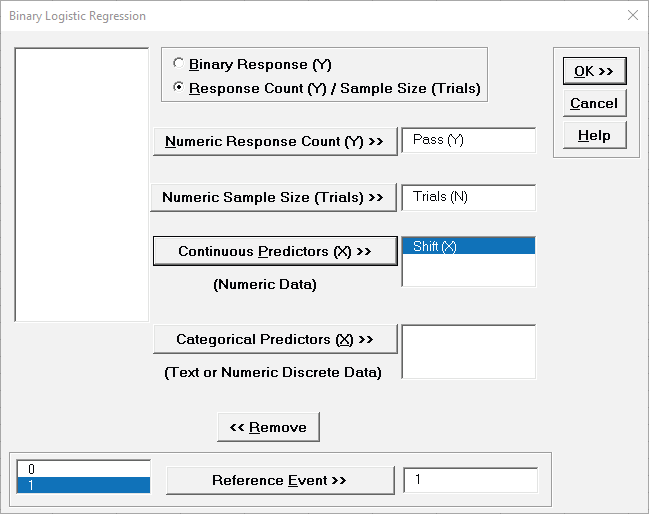Screen dimensions: 649x514
Task: Select Pass (Y) in the response count field
Action: [x=469, y=140]
